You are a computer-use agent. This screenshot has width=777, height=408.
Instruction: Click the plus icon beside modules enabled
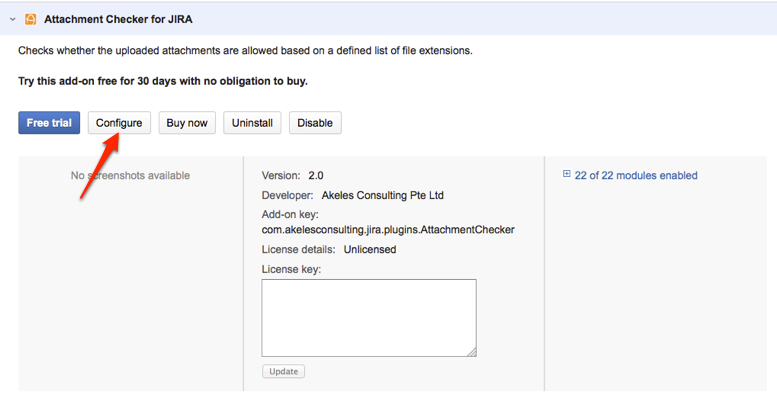click(567, 175)
